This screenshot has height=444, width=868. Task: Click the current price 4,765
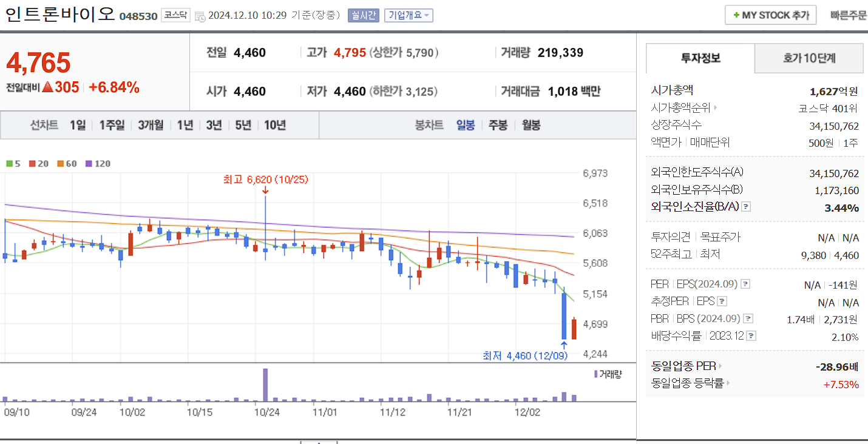click(x=38, y=62)
